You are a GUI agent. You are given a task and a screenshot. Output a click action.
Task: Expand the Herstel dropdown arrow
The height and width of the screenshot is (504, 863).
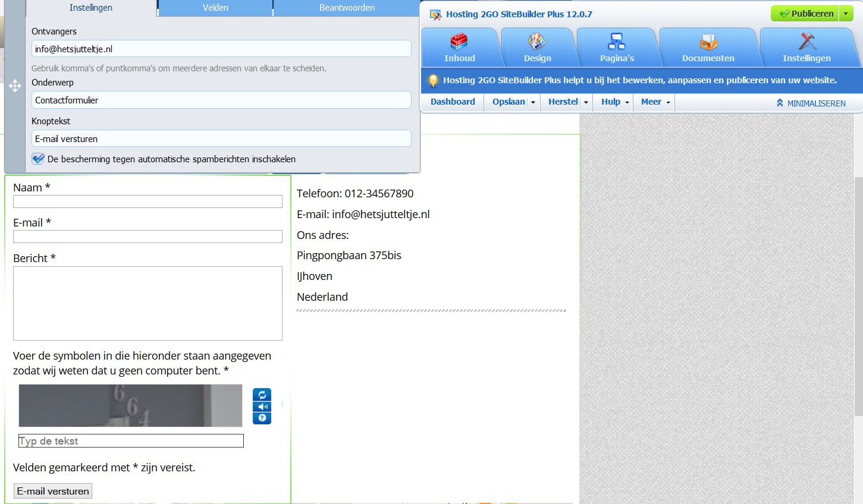(x=586, y=102)
